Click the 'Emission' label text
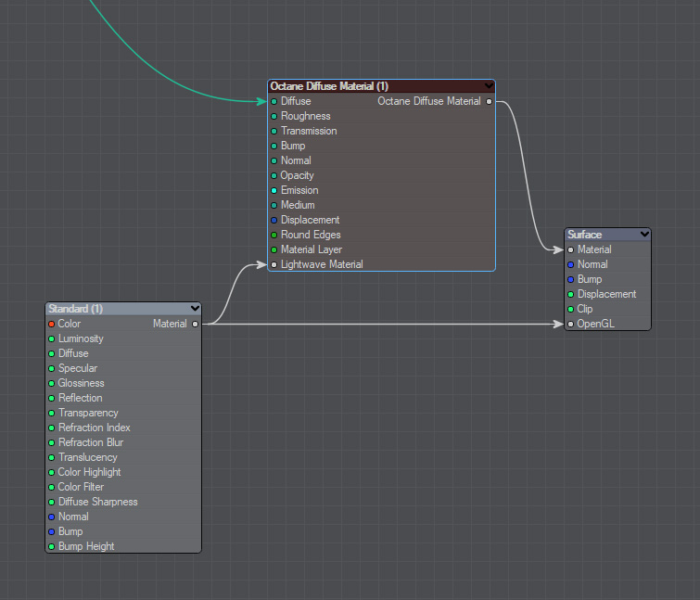Image resolution: width=700 pixels, height=600 pixels. [x=299, y=191]
